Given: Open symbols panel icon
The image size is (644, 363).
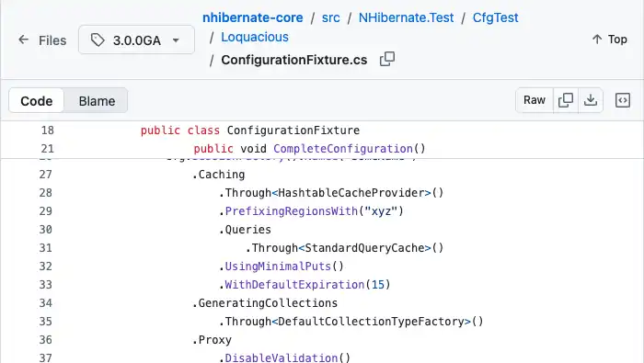Looking at the screenshot, I should [x=623, y=100].
